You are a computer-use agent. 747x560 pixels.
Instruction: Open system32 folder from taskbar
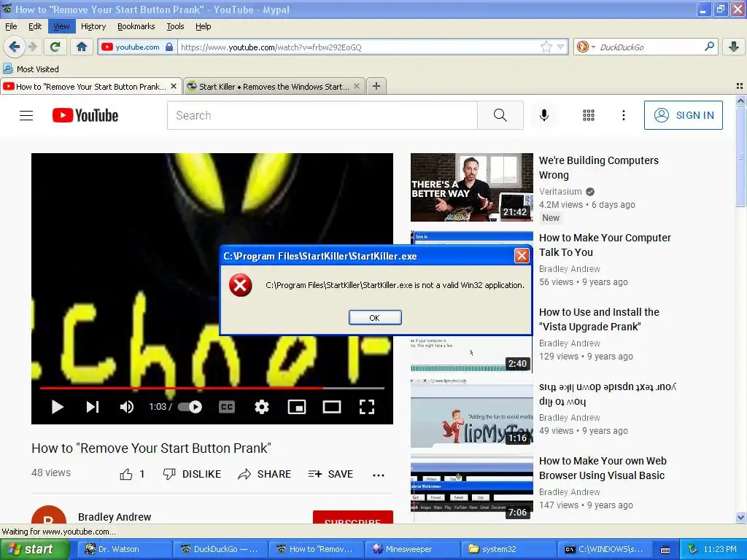click(x=508, y=549)
